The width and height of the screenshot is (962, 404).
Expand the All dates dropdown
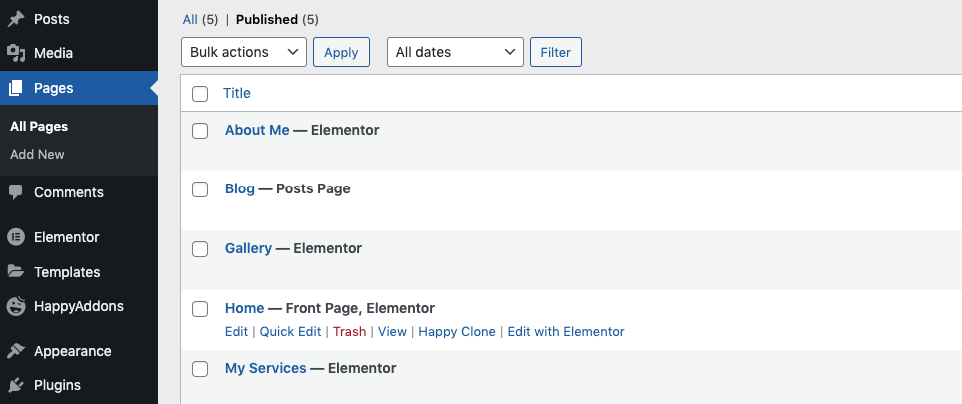[x=455, y=52]
